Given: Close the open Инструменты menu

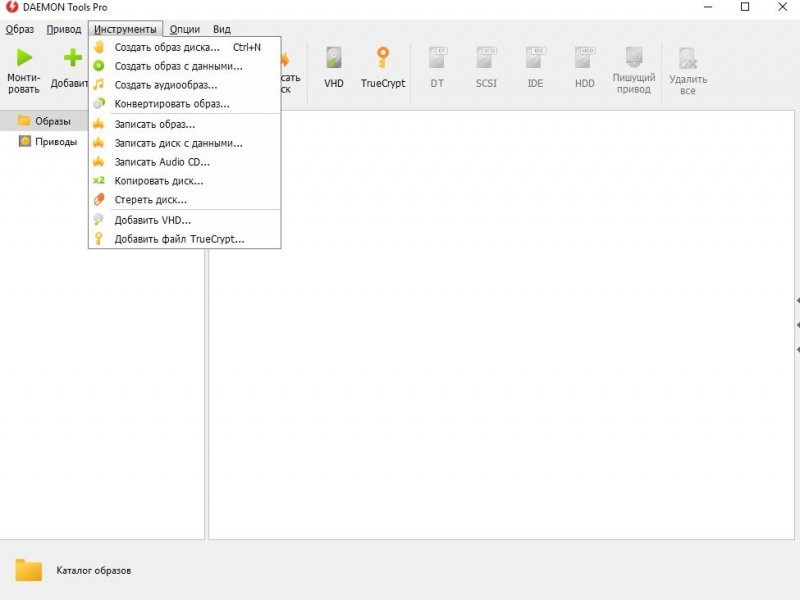Looking at the screenshot, I should coord(126,29).
